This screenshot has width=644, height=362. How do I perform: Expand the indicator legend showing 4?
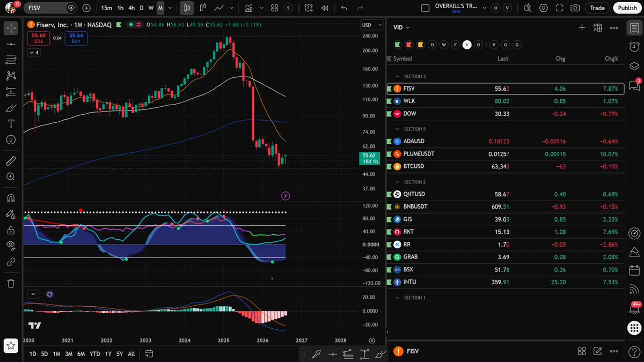pos(33,53)
